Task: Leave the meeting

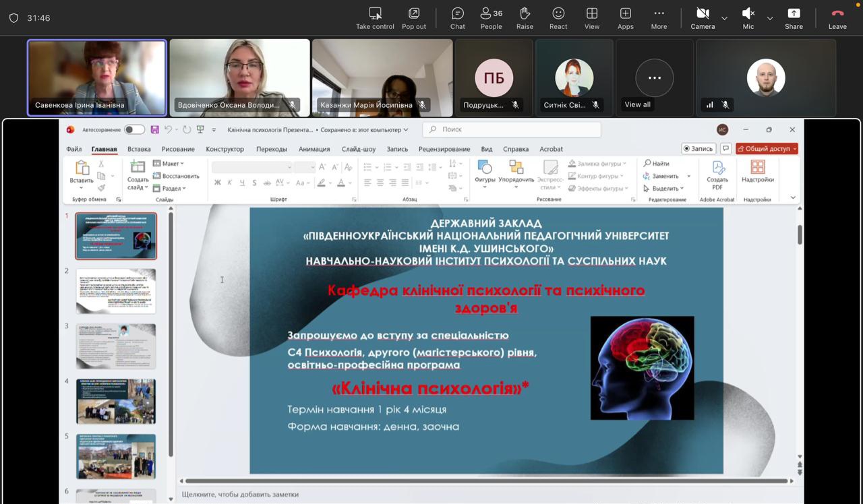Action: 837,18
